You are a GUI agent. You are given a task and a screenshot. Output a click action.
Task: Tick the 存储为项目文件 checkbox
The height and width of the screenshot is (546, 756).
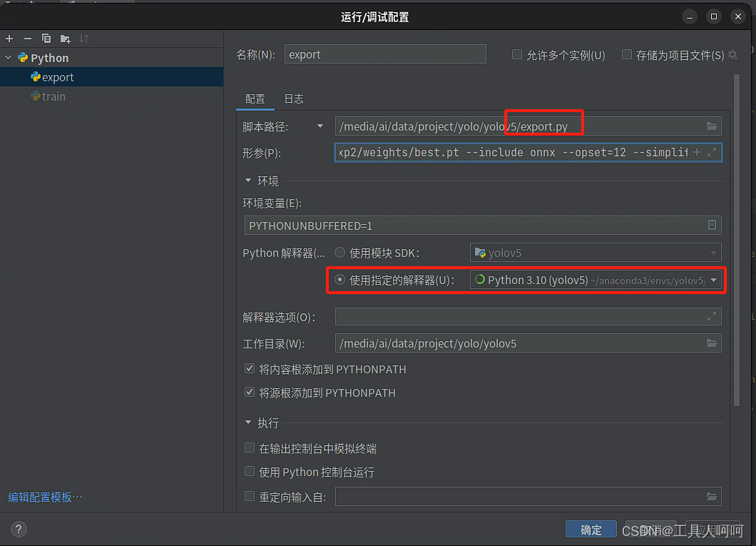coord(627,54)
